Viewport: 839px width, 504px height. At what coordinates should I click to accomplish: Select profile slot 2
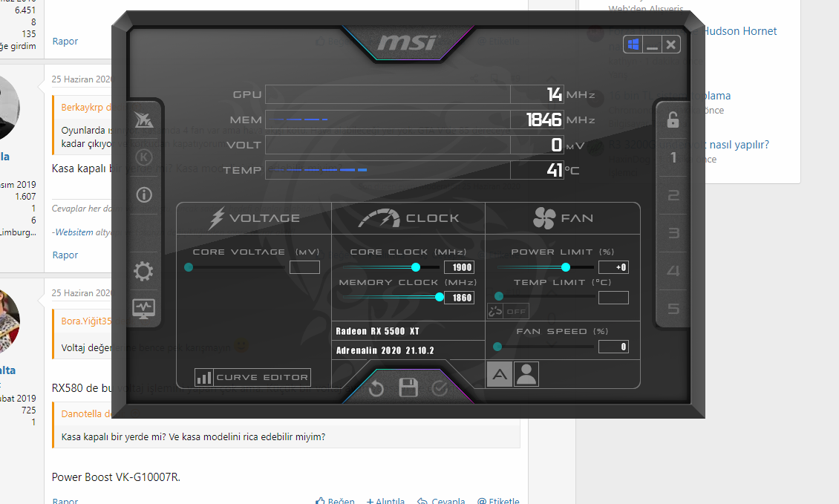tap(673, 195)
